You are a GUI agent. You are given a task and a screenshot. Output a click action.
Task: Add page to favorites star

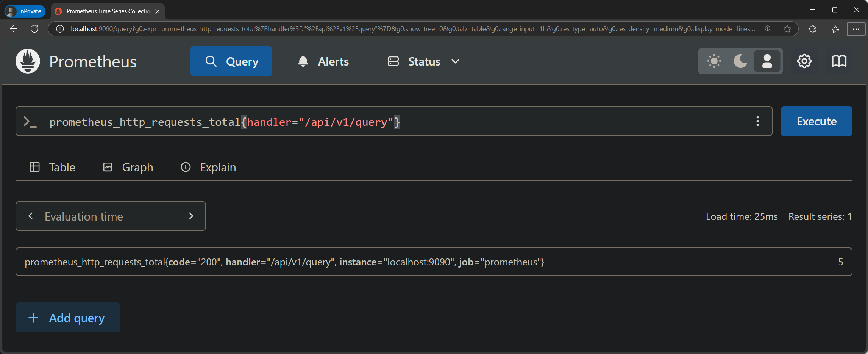coord(787,29)
